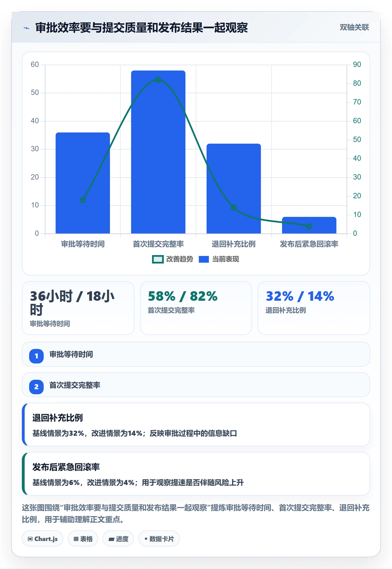The image size is (392, 569).
Task: Click the 发布后紧急回滚率 bar in chart
Action: click(x=309, y=225)
